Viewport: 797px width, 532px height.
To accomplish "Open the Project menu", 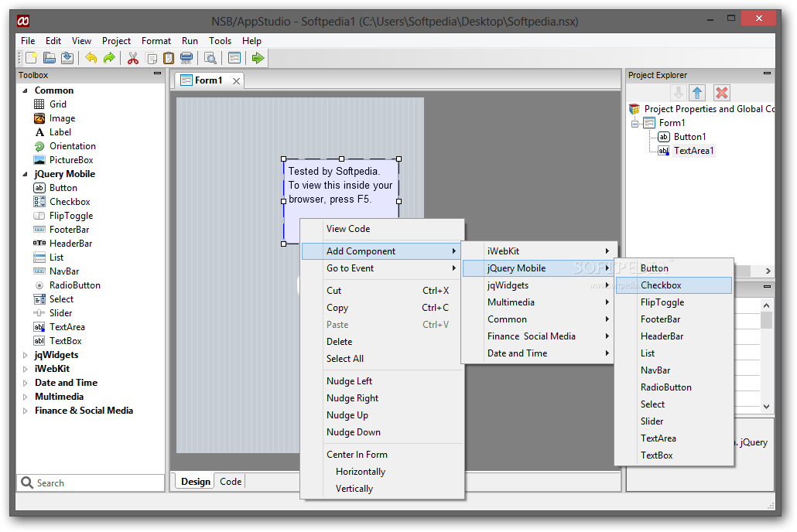I will [116, 41].
